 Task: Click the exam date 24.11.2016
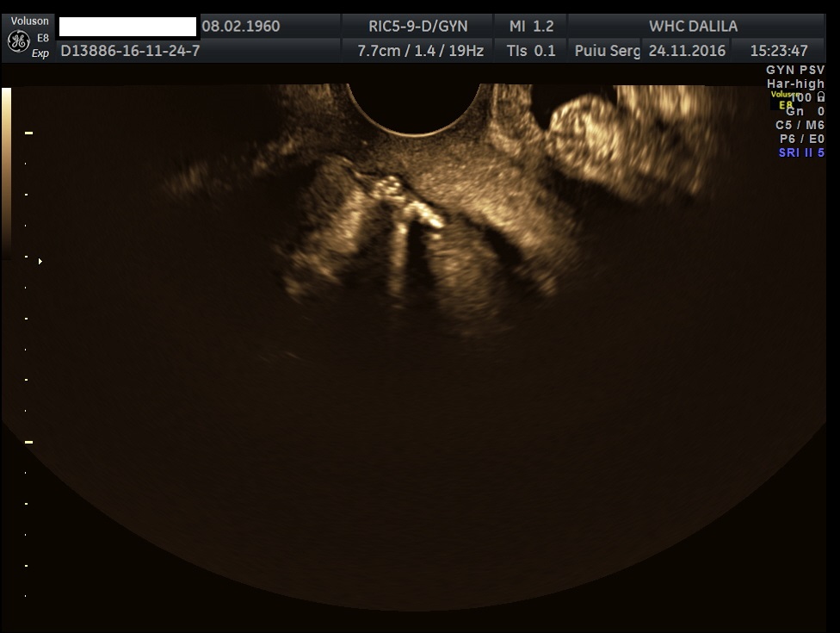[x=687, y=51]
